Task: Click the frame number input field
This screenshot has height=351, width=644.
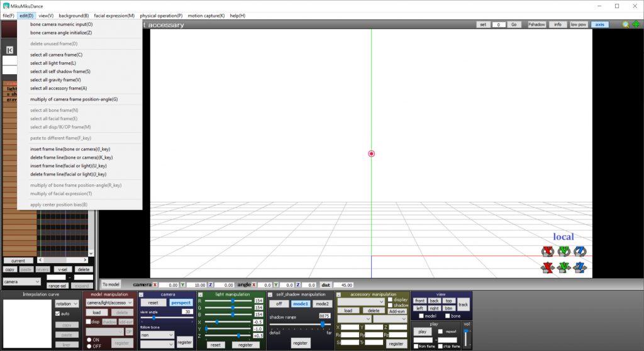Action: [499, 25]
